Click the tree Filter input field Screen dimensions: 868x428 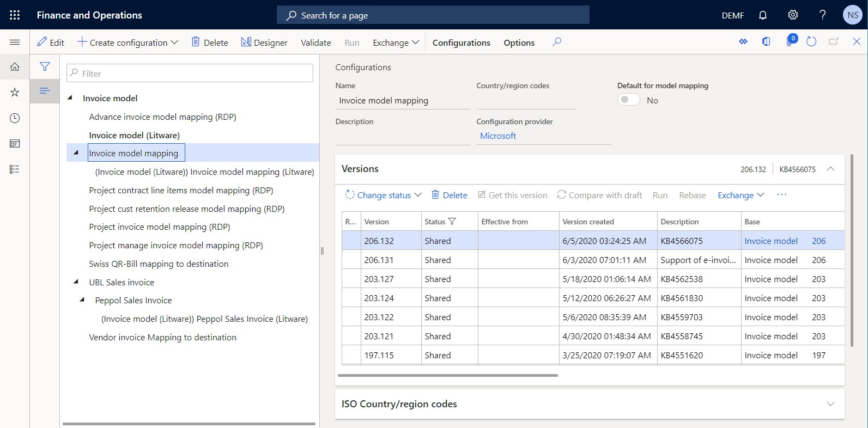(190, 74)
